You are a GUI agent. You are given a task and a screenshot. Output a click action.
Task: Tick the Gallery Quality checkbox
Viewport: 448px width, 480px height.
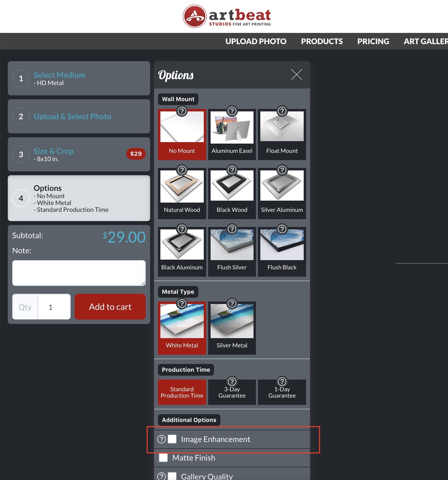[172, 476]
